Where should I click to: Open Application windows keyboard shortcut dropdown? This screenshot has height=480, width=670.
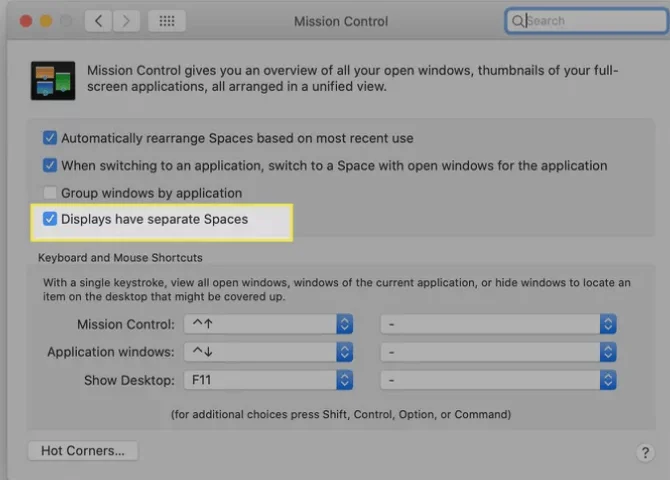click(x=268, y=352)
